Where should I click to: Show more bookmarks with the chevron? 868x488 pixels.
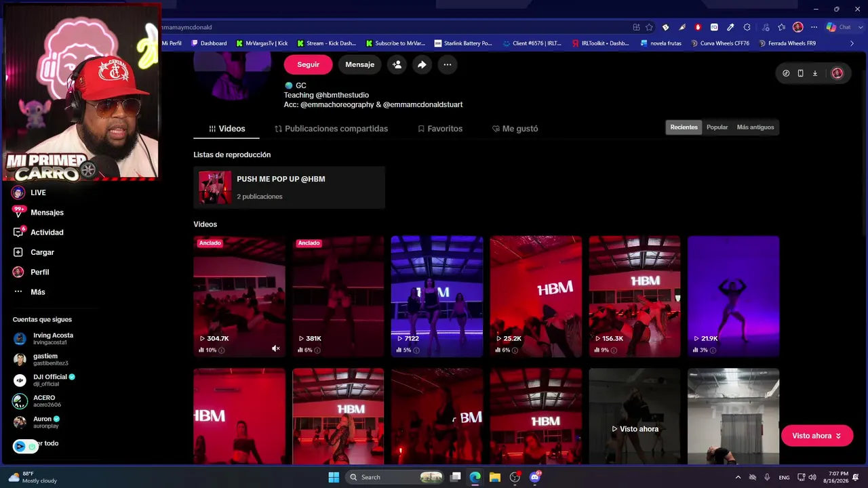pos(852,43)
